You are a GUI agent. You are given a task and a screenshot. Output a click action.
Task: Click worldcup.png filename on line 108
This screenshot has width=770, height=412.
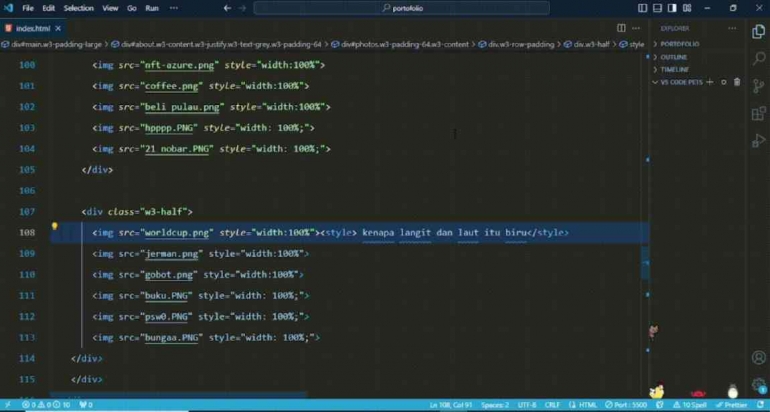[x=177, y=232]
